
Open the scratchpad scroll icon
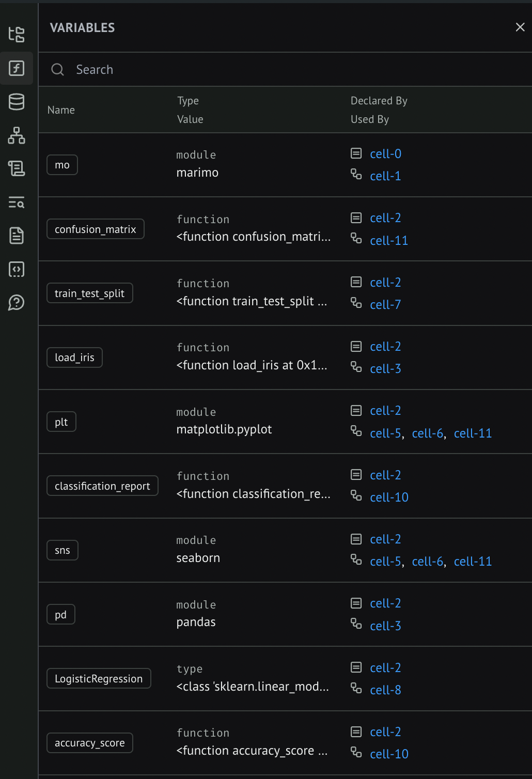point(17,168)
